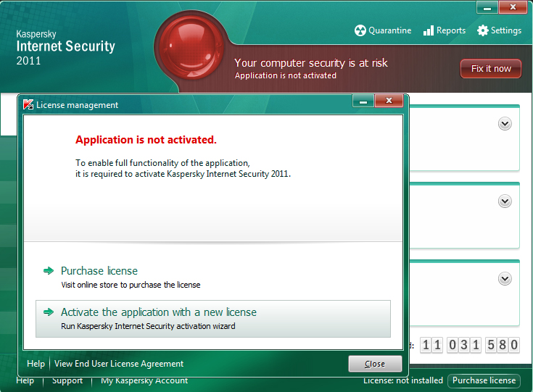Click 'Your computer security is at risk' text
The image size is (533, 392).
coord(311,63)
